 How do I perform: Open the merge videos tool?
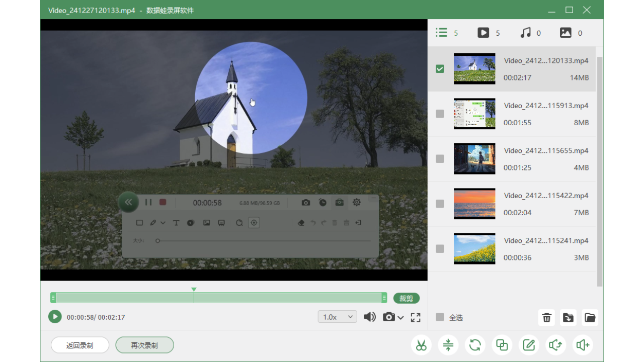pyautogui.click(x=502, y=345)
